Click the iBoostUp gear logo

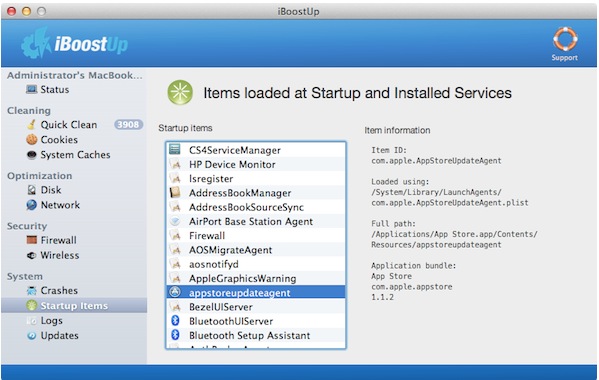[x=36, y=43]
